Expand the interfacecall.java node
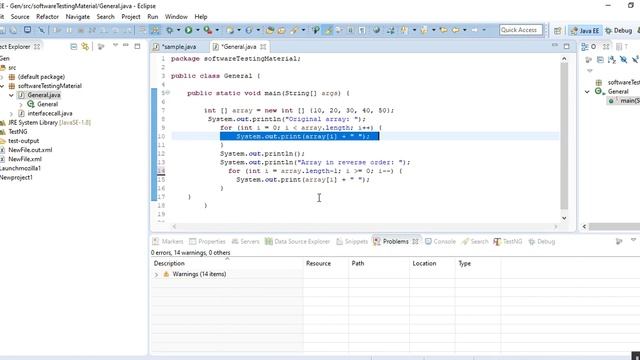Image resolution: width=640 pixels, height=360 pixels. tap(11, 113)
